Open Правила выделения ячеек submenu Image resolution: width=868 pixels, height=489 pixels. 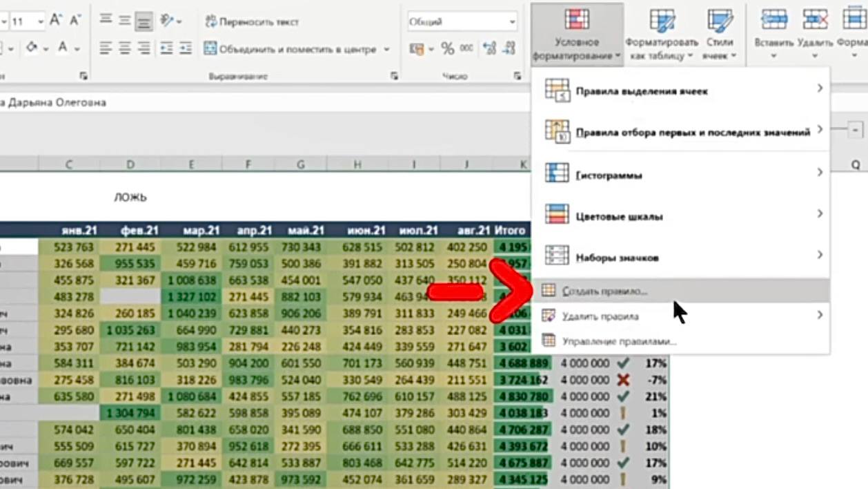682,90
